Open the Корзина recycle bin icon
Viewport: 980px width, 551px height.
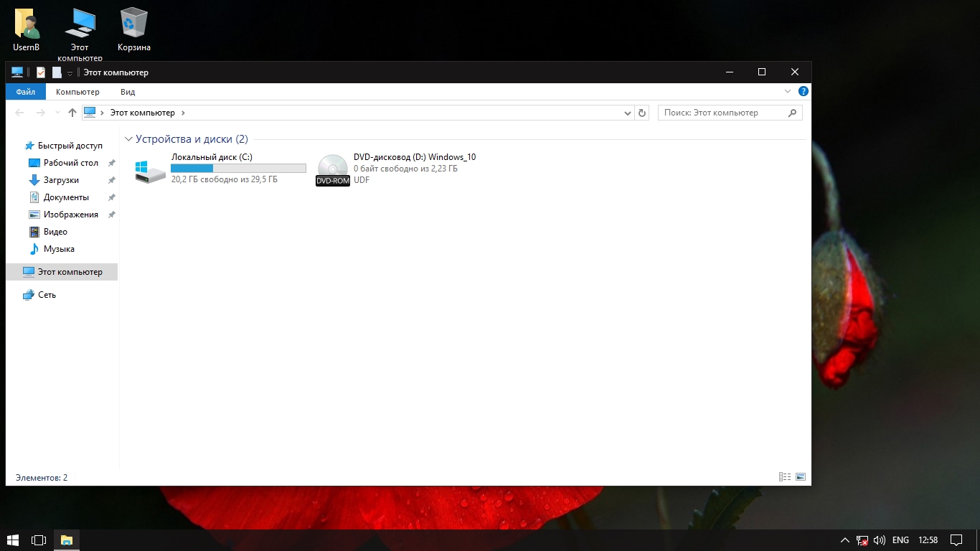coord(134,30)
